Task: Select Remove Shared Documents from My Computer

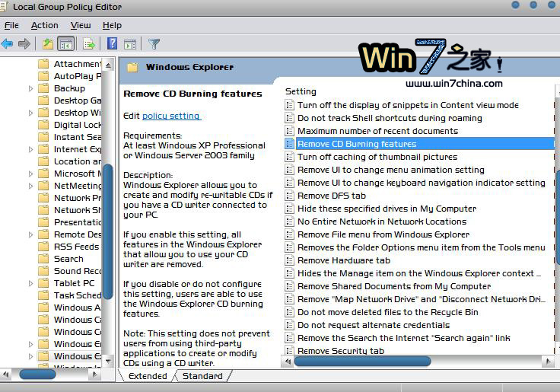Action: (x=394, y=286)
